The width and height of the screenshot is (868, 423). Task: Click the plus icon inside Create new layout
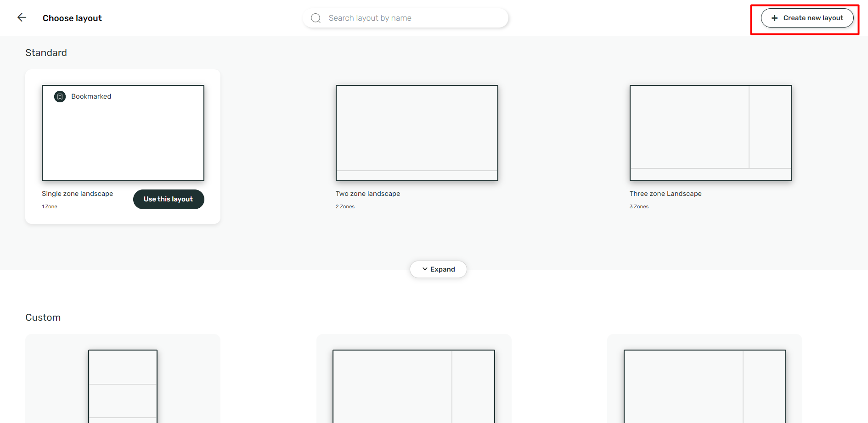click(774, 18)
